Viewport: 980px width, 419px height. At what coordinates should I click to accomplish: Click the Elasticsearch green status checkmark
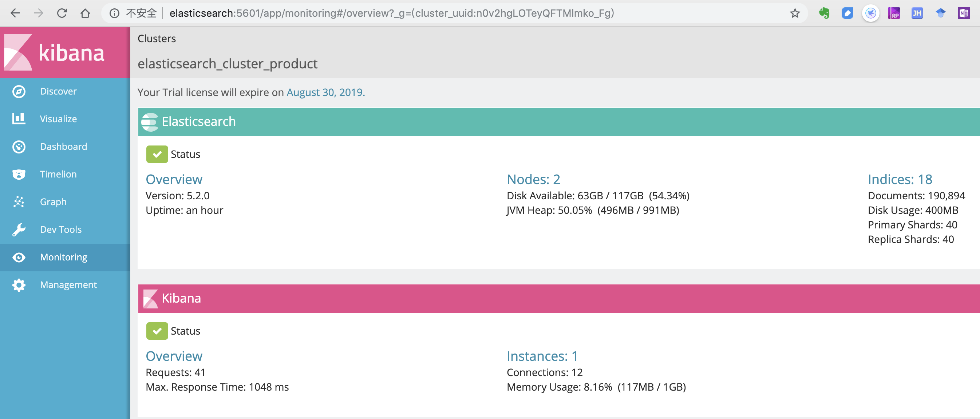pyautogui.click(x=157, y=154)
